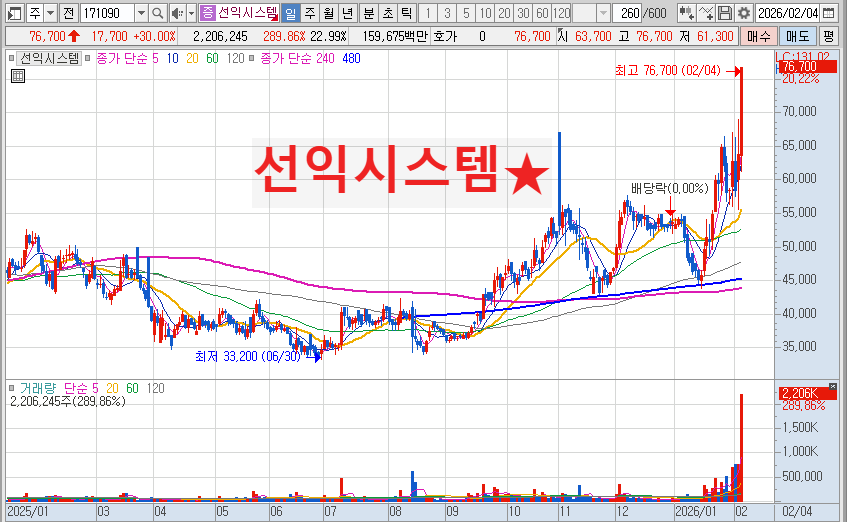Image resolution: width=847 pixels, height=522 pixels.
Task: Open the grid table icon below legend
Action: pos(18,76)
